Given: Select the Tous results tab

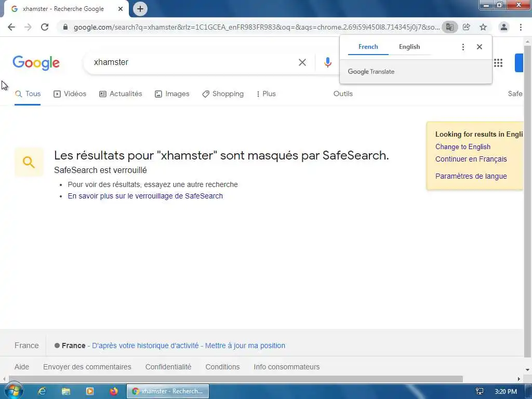Looking at the screenshot, I should (28, 94).
